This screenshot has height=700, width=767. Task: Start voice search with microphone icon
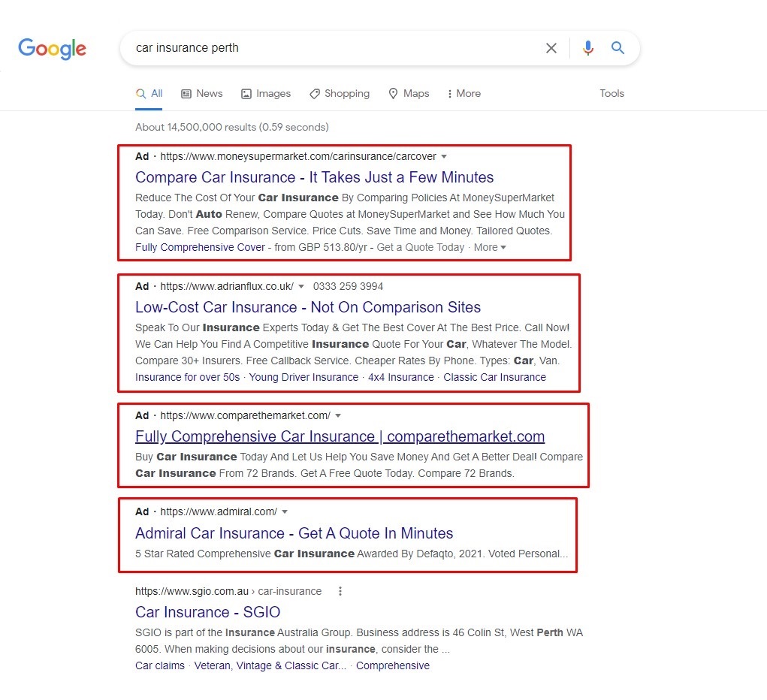[x=588, y=48]
